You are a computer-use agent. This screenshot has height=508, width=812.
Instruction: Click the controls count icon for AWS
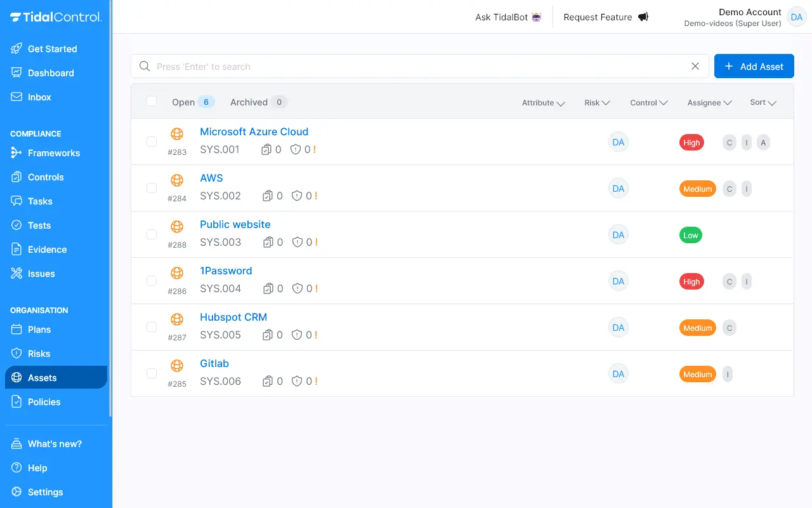268,196
